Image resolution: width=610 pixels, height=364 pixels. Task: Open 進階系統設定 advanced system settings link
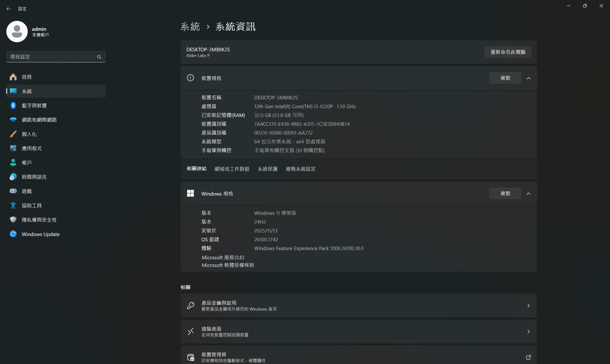coord(300,169)
